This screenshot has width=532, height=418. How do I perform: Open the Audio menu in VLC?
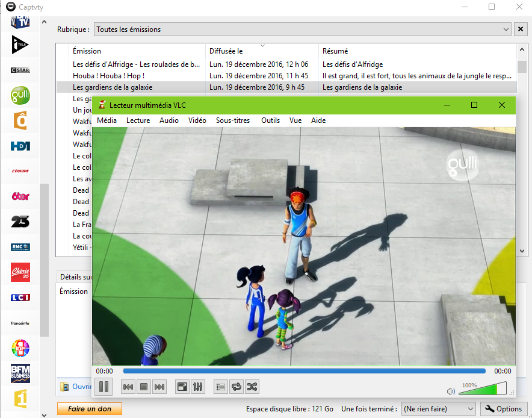point(169,120)
